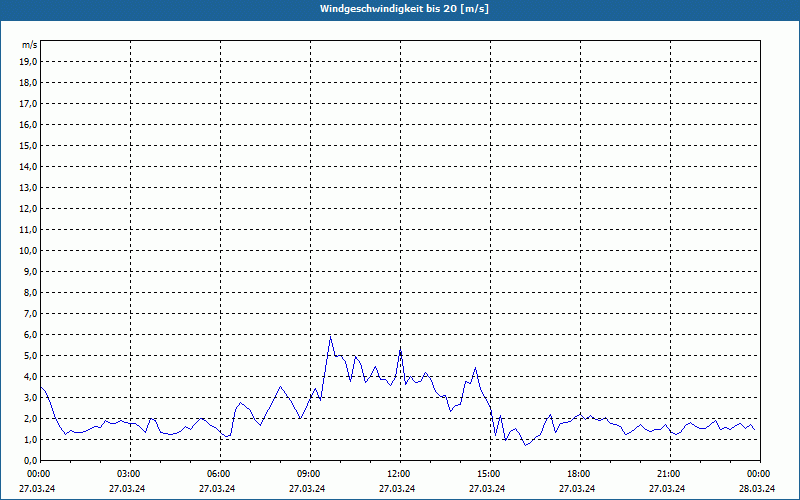The height and width of the screenshot is (500, 800).
Task: Pick the '18:00' time label
Action: [579, 474]
